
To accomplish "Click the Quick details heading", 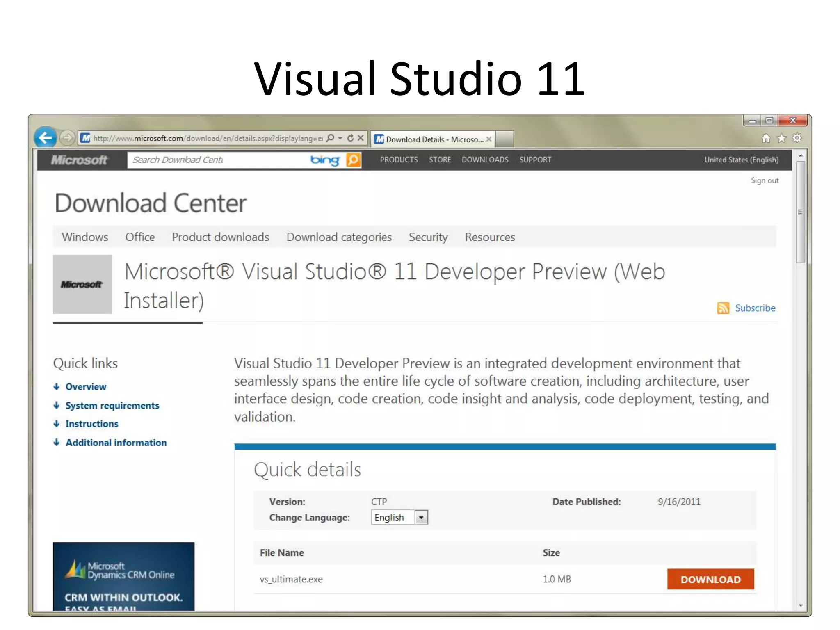I will pos(307,470).
